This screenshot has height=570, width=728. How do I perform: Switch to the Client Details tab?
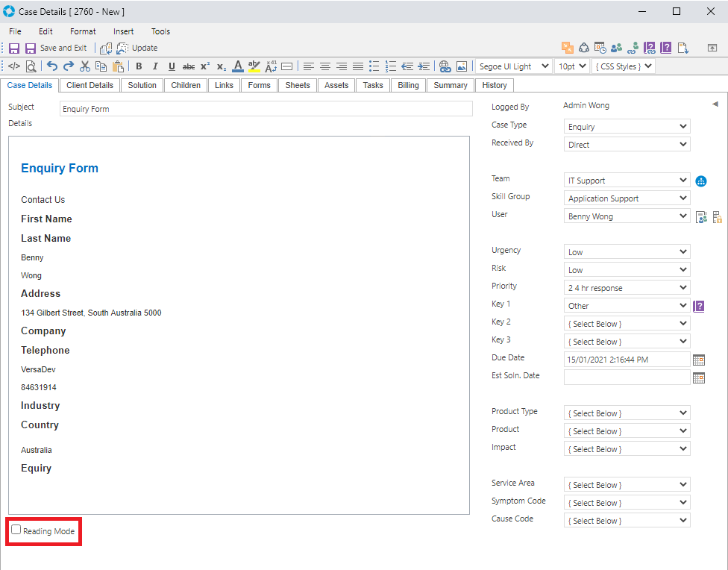point(90,86)
